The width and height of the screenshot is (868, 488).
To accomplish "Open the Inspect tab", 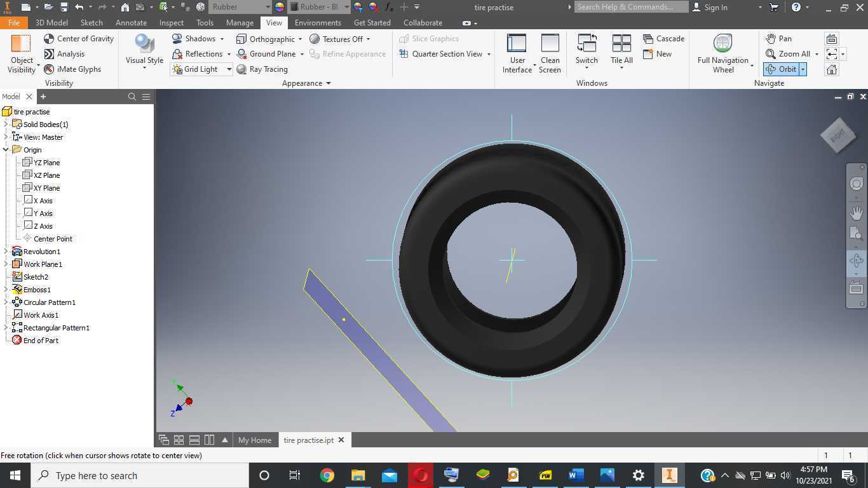I will [x=172, y=22].
